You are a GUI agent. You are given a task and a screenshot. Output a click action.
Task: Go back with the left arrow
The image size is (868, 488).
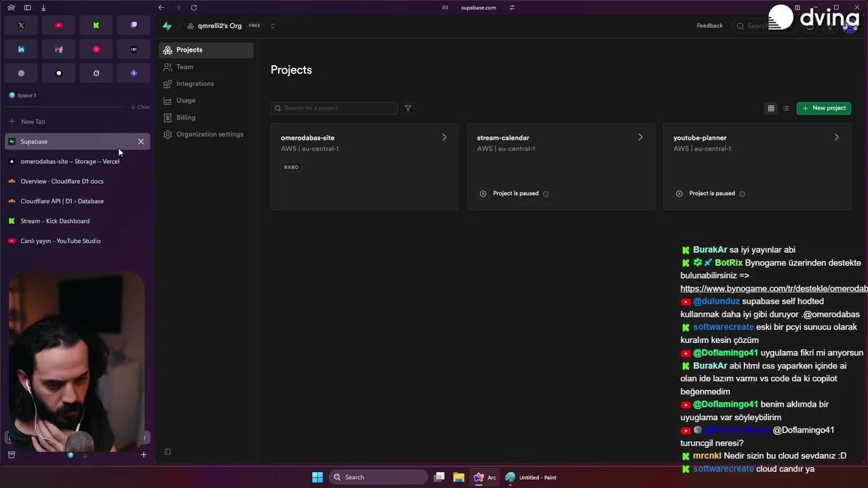pyautogui.click(x=161, y=7)
